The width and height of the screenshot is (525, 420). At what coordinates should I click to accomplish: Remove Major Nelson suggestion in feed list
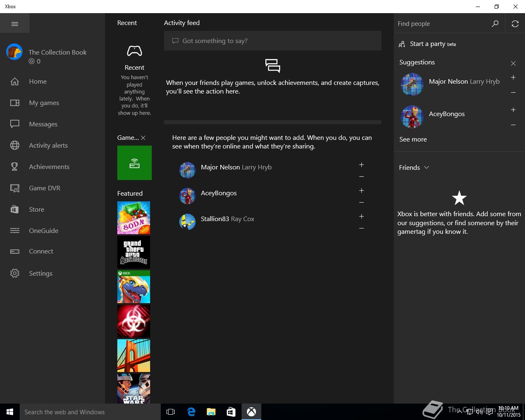(x=361, y=177)
